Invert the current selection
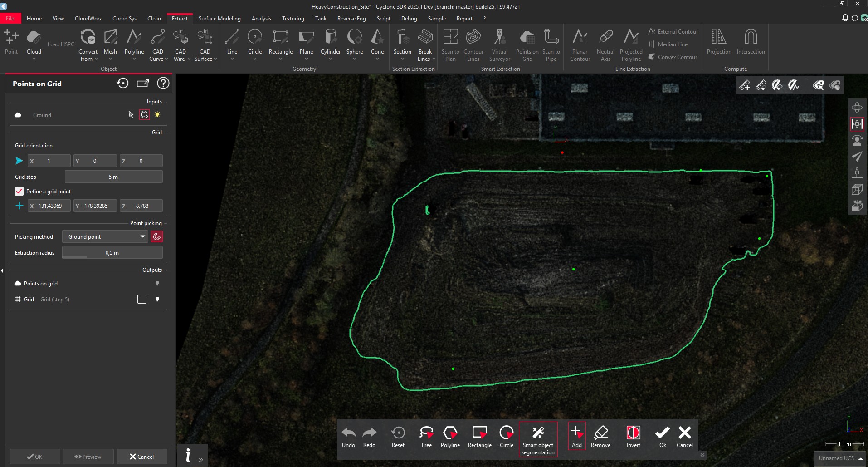Screen dimensions: 868x467 coord(633,437)
